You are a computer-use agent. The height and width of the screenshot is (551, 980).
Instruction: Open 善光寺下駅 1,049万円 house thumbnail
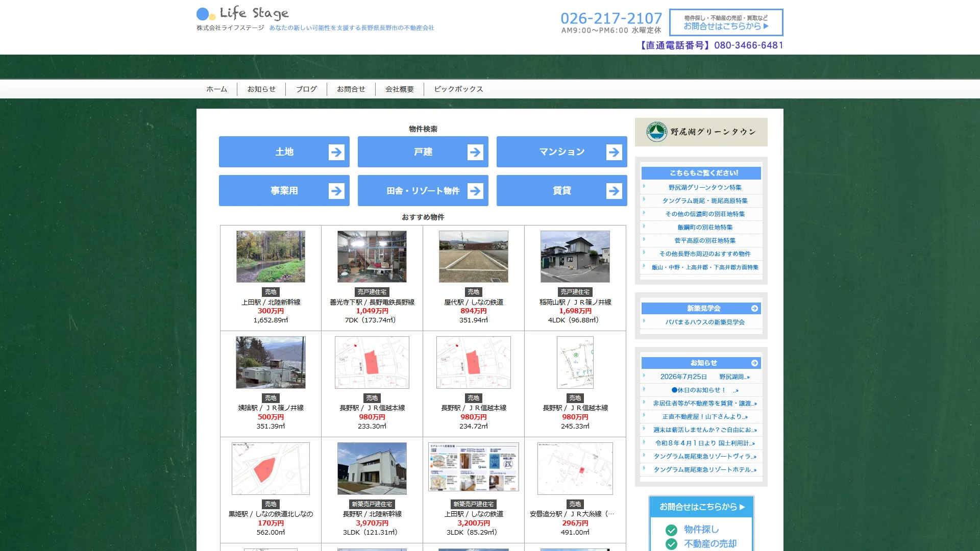tap(372, 257)
